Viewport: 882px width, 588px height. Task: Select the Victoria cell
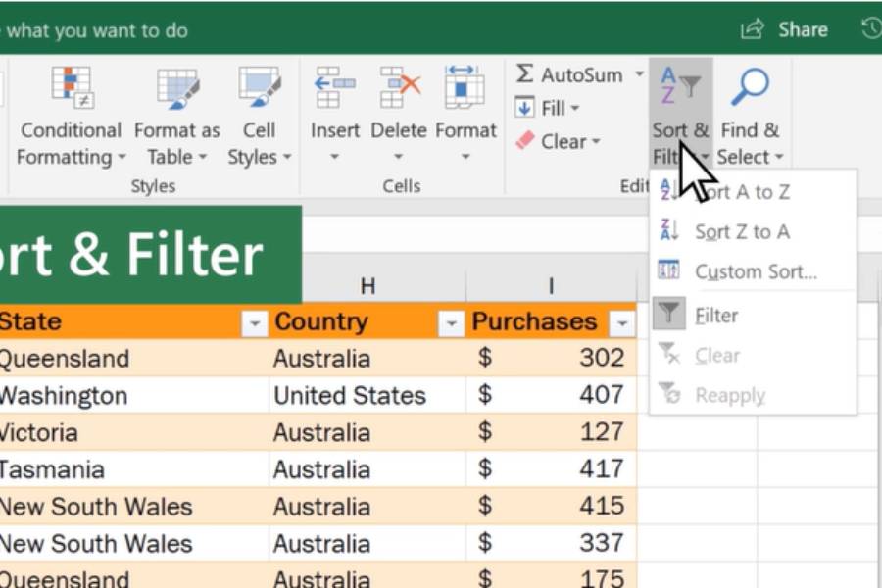click(134, 432)
